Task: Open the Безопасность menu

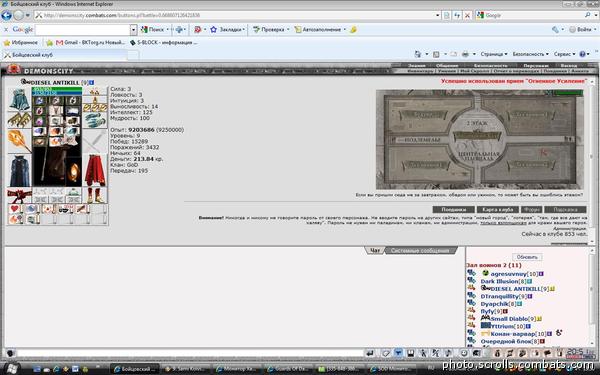Action: [x=530, y=54]
